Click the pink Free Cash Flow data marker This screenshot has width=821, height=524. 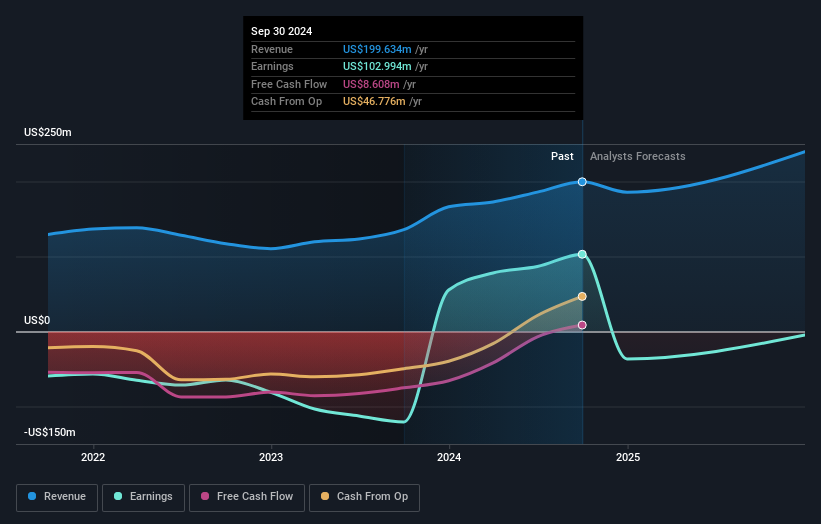tap(582, 325)
